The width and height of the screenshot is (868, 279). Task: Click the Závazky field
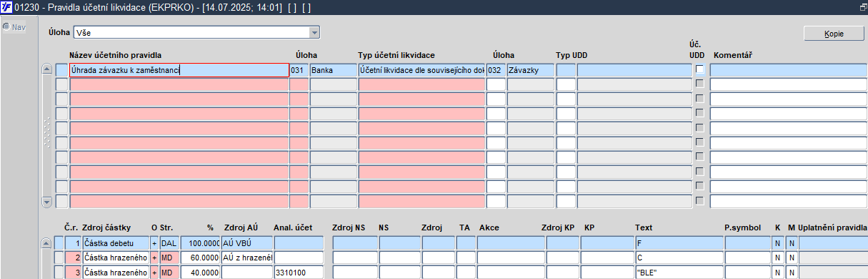[x=530, y=70]
